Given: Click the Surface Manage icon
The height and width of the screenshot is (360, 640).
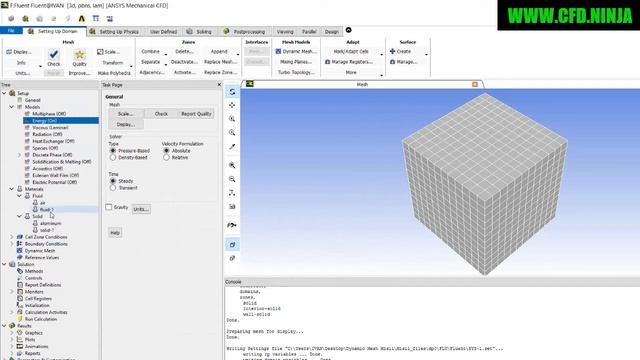Looking at the screenshot, I should 392,62.
